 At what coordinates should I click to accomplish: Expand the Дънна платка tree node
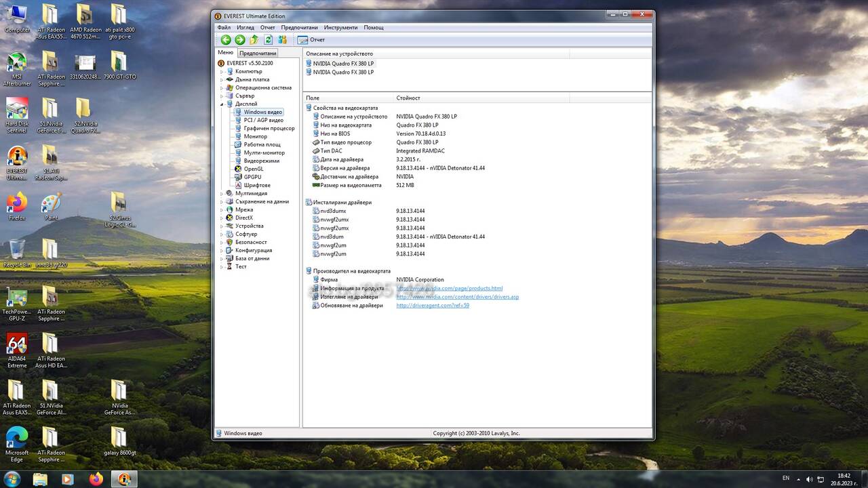coord(222,79)
